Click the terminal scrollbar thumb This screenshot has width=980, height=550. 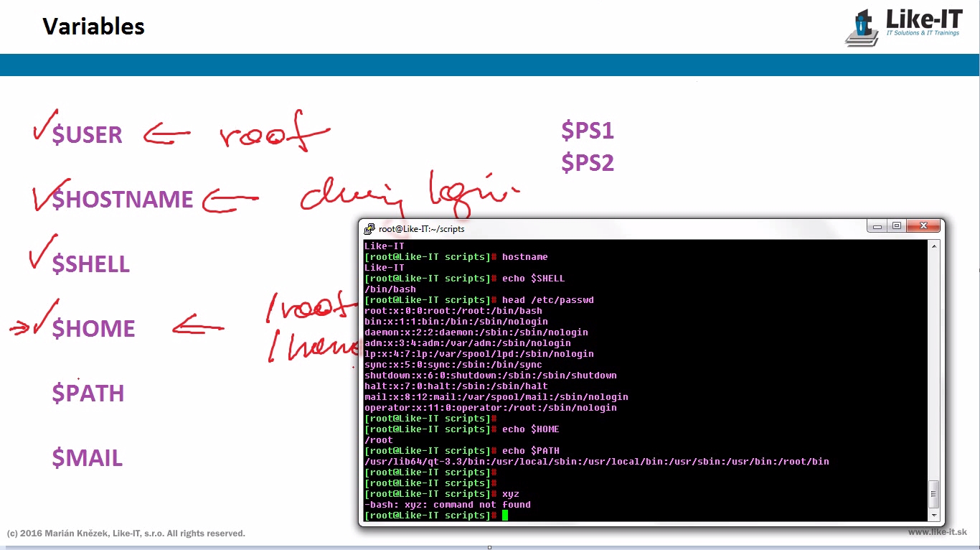click(933, 494)
